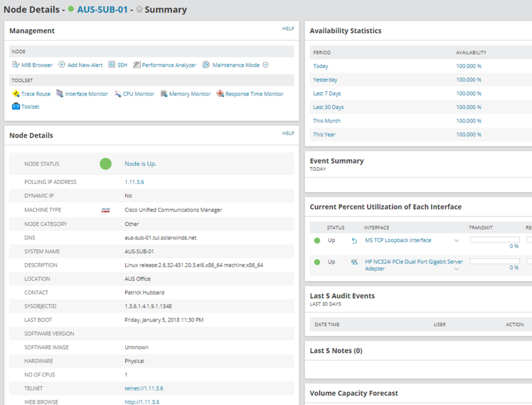Open Help for the Management panel
Image resolution: width=532 pixels, height=405 pixels.
click(x=288, y=29)
